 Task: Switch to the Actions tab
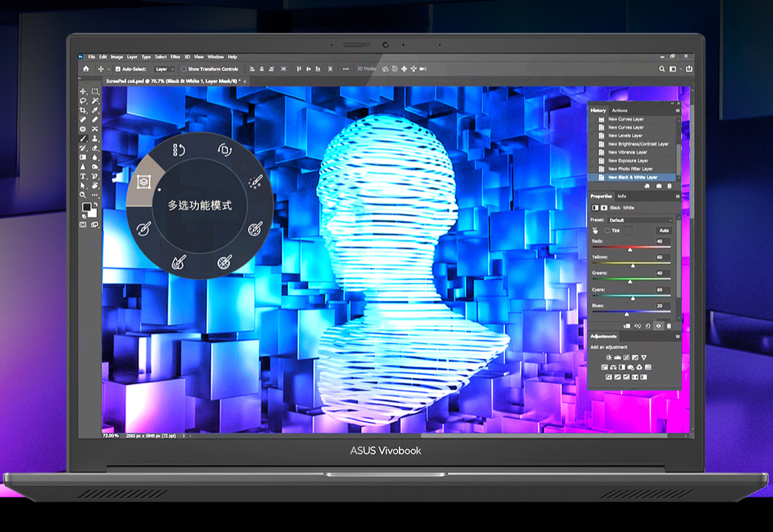[619, 110]
